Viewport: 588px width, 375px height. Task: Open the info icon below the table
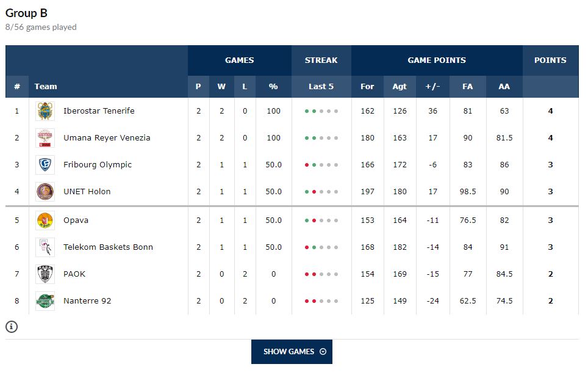[x=12, y=327]
